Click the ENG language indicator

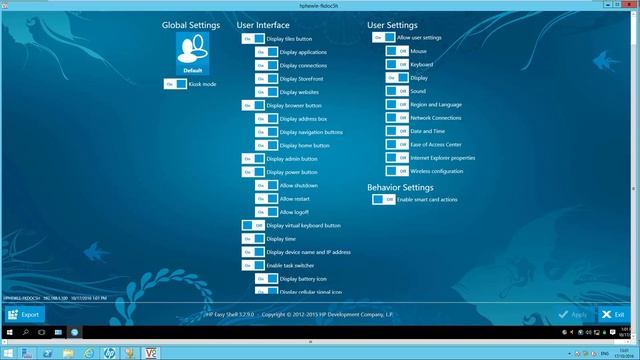click(605, 353)
